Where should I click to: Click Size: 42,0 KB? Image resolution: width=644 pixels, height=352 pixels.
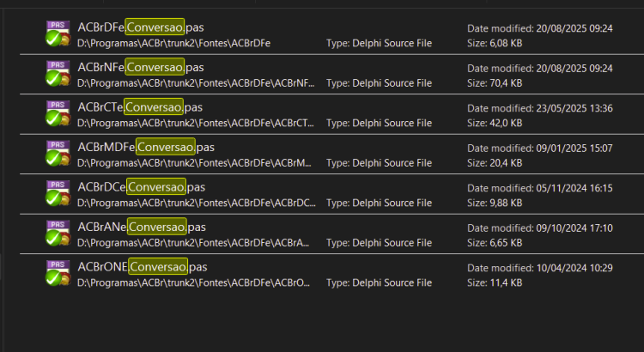click(x=495, y=123)
